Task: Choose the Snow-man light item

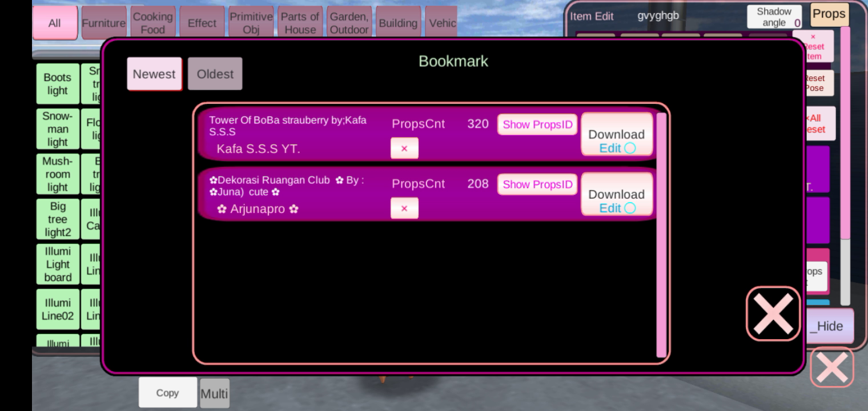Action: click(58, 129)
